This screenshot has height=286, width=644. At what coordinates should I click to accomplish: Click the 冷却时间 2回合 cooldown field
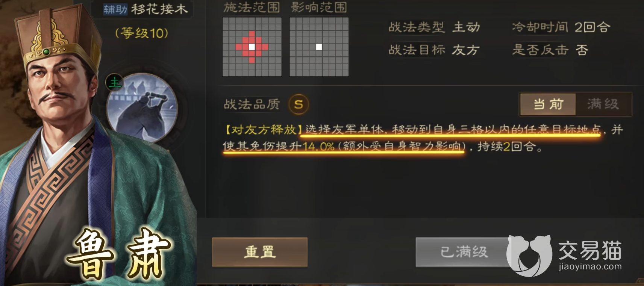point(561,27)
